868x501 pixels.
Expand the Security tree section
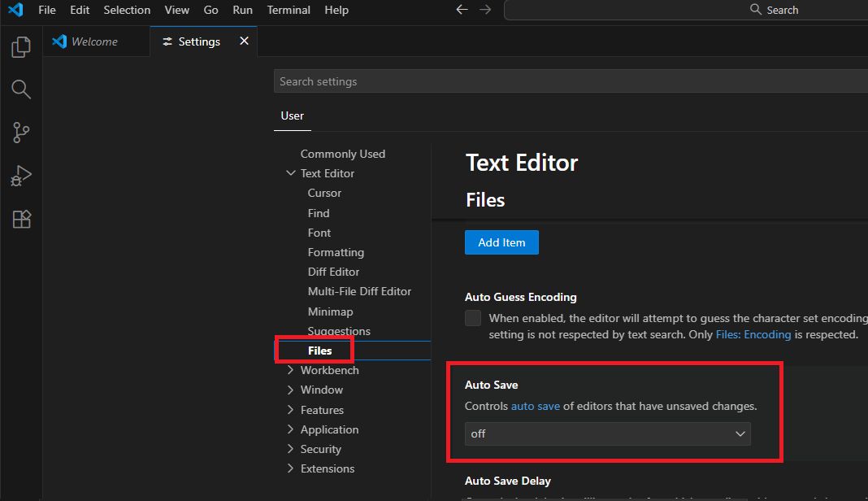point(291,449)
